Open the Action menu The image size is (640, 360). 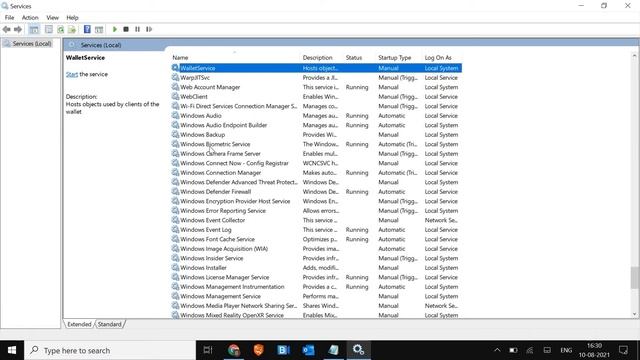(x=30, y=18)
